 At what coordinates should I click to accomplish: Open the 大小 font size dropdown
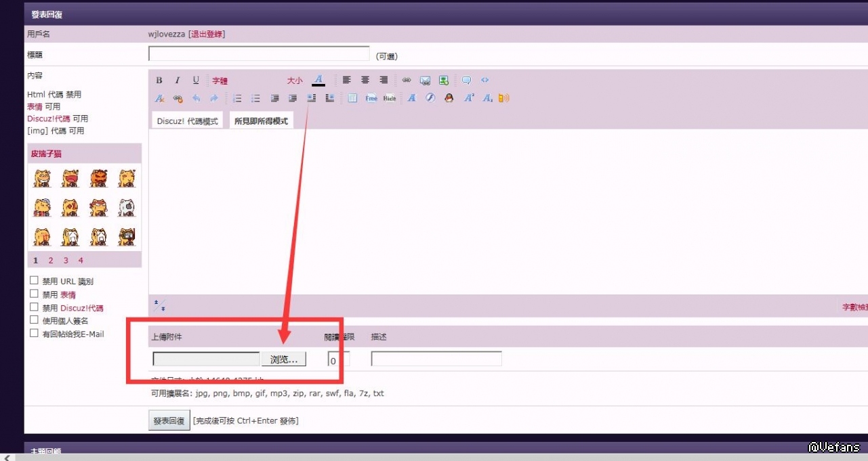295,81
